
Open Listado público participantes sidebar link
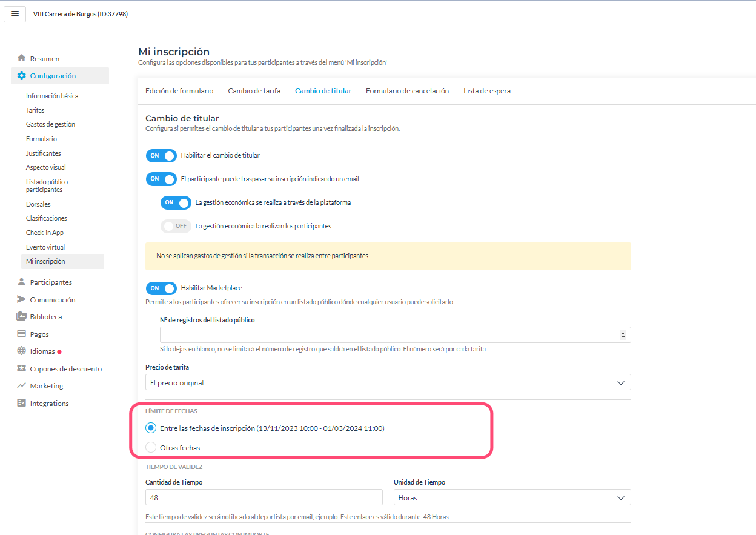(47, 185)
